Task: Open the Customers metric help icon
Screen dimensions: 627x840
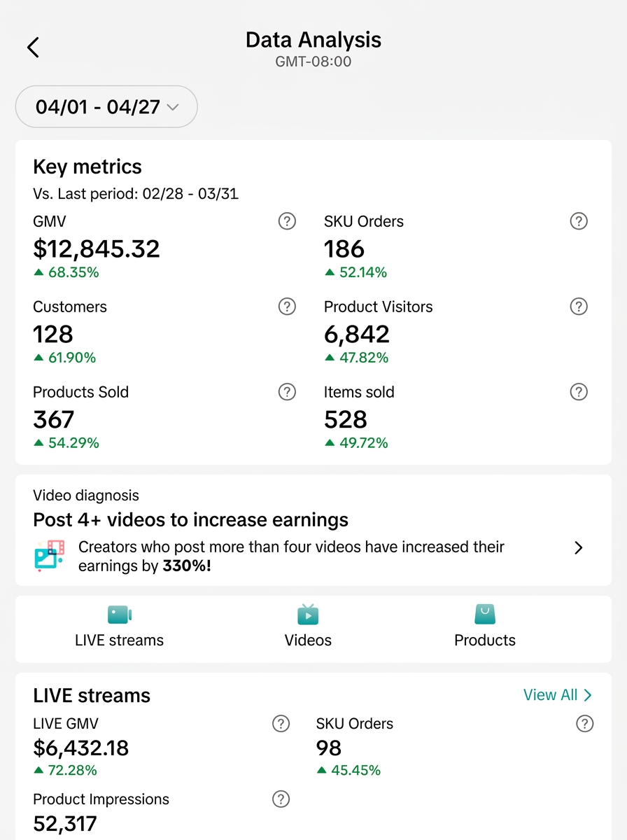Action: (x=287, y=307)
